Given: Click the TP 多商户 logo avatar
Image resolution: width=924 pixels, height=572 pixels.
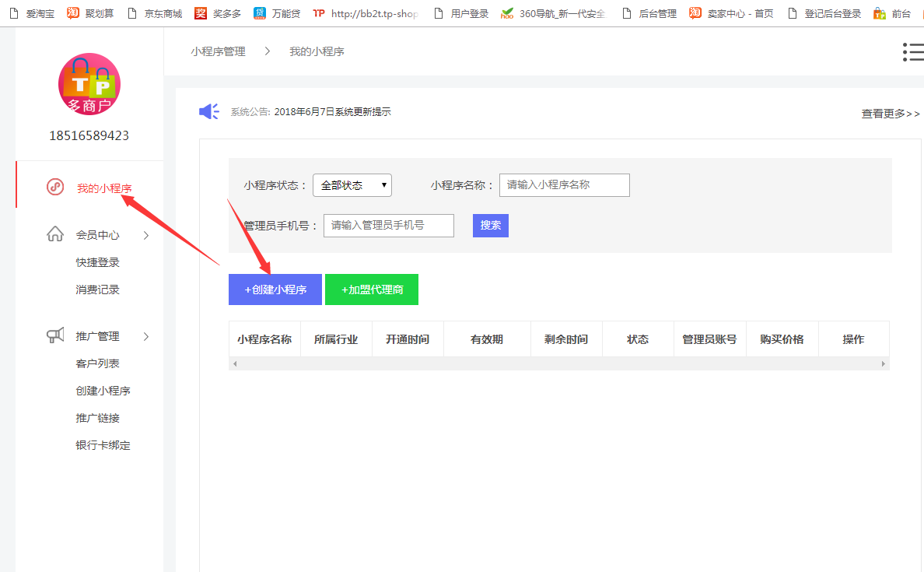Looking at the screenshot, I should point(89,84).
